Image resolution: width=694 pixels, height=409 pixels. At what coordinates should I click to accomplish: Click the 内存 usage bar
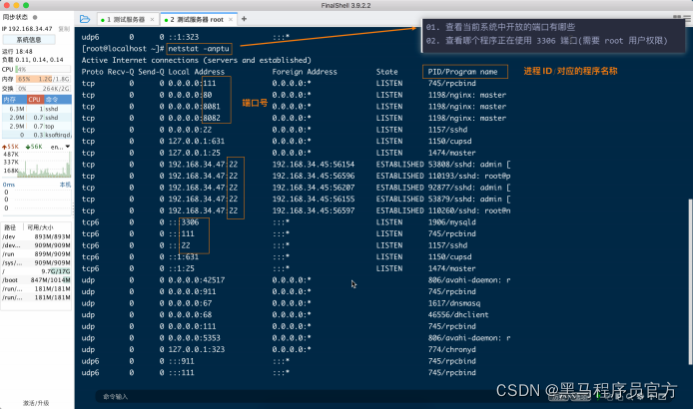43,79
